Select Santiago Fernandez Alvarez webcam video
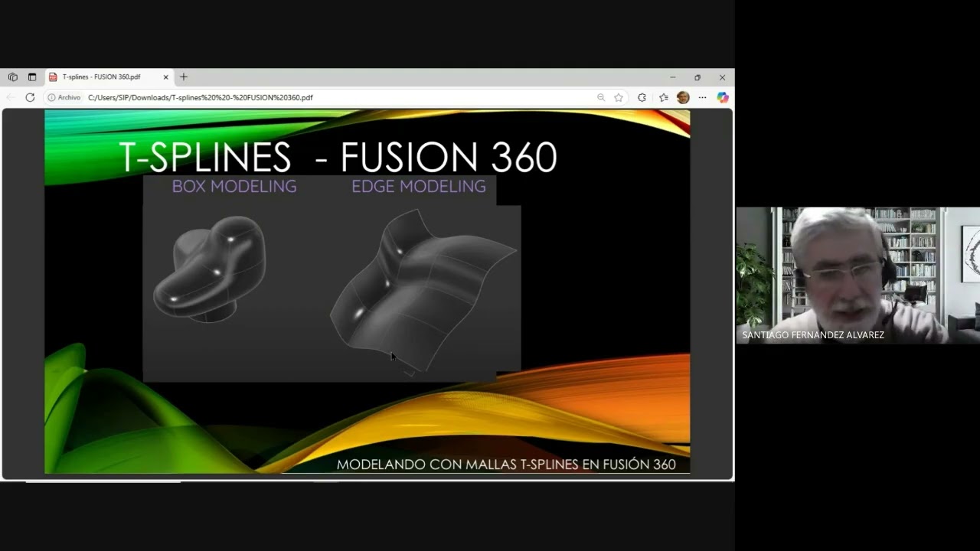Viewport: 980px width, 551px height. pos(857,275)
